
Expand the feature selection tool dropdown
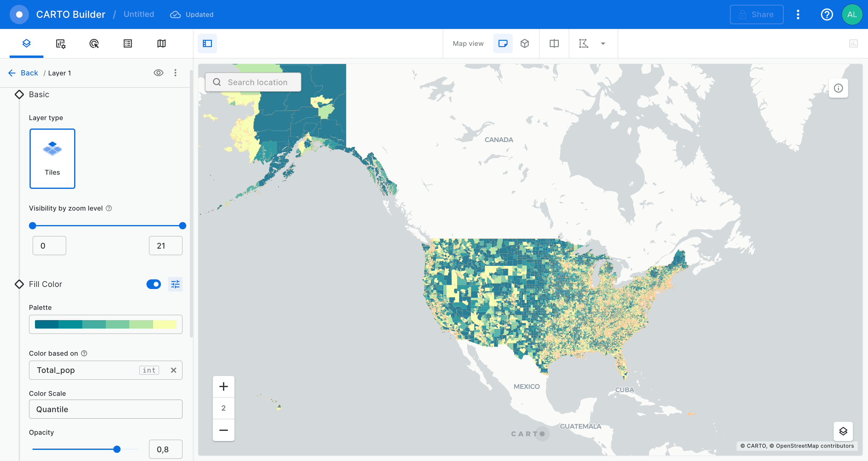click(x=603, y=43)
